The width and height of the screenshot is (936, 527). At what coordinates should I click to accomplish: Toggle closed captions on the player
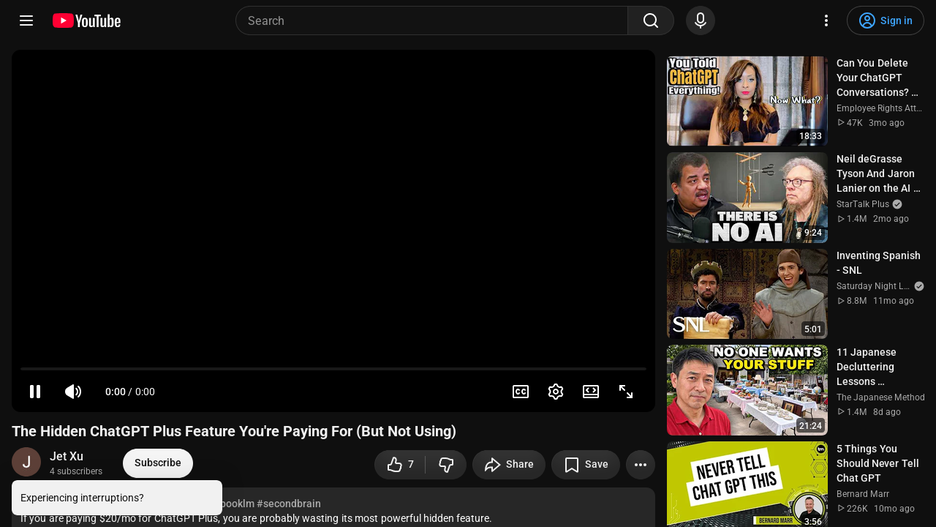tap(521, 392)
